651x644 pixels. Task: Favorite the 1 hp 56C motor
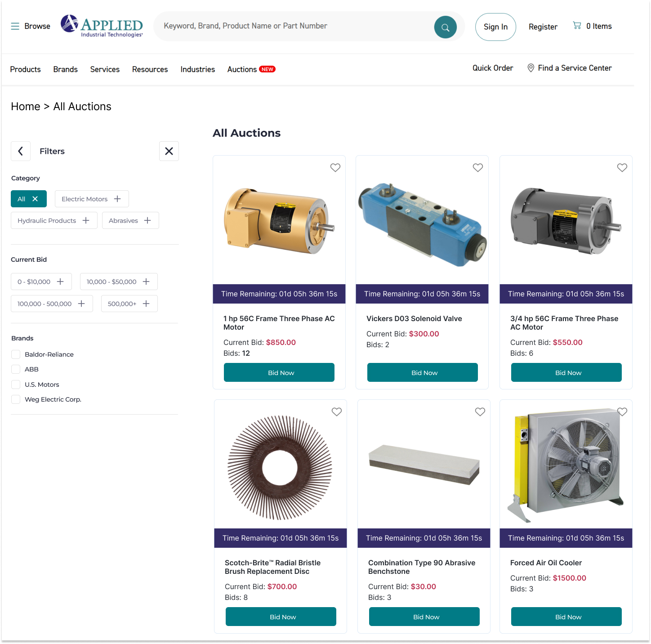pyautogui.click(x=335, y=167)
